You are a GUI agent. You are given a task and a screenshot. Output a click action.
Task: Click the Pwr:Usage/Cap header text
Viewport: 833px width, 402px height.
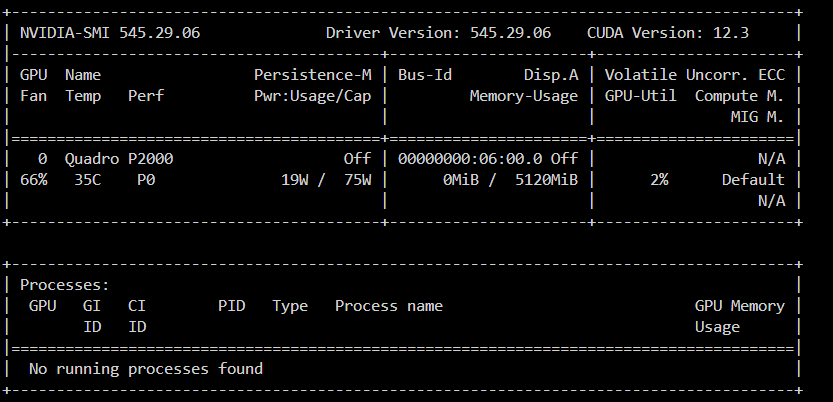pyautogui.click(x=312, y=96)
